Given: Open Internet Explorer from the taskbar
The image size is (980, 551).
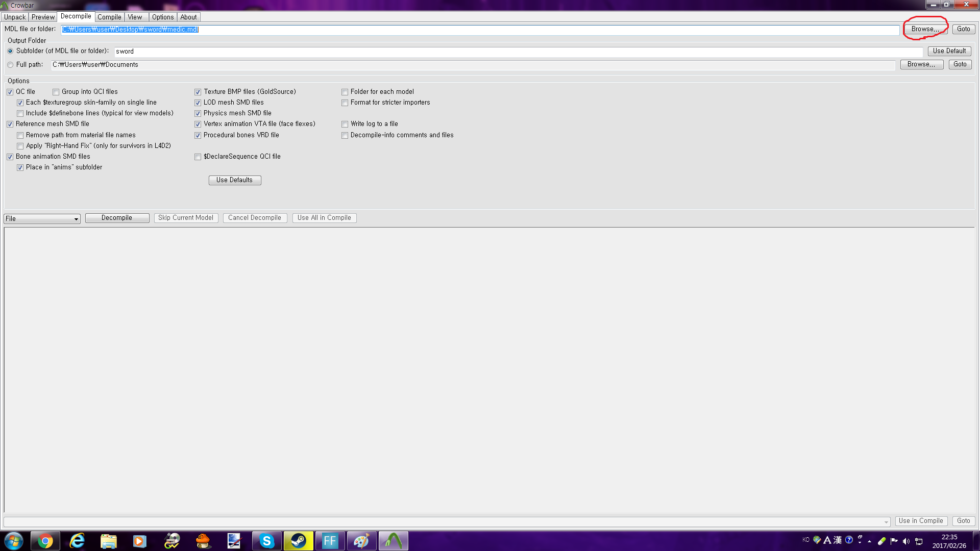Looking at the screenshot, I should coord(77,541).
